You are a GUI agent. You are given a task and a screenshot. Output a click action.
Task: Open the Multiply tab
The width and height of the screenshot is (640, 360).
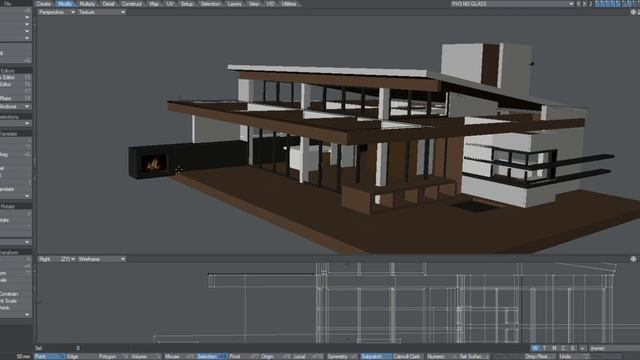pyautogui.click(x=87, y=4)
